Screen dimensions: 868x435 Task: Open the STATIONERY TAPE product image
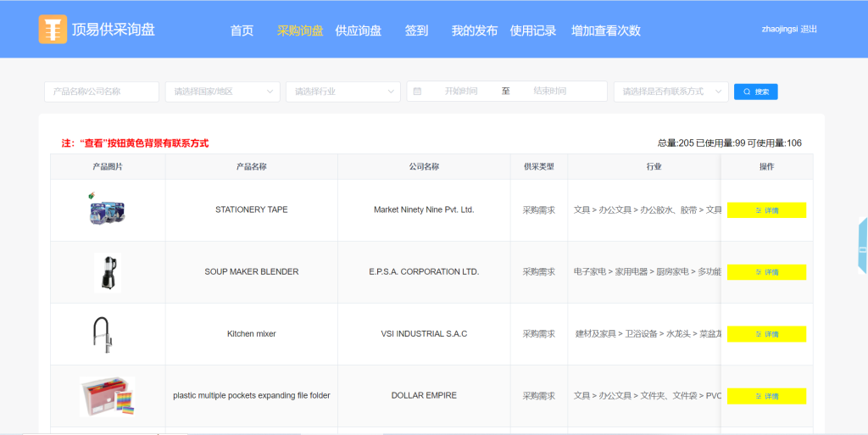[x=107, y=209]
